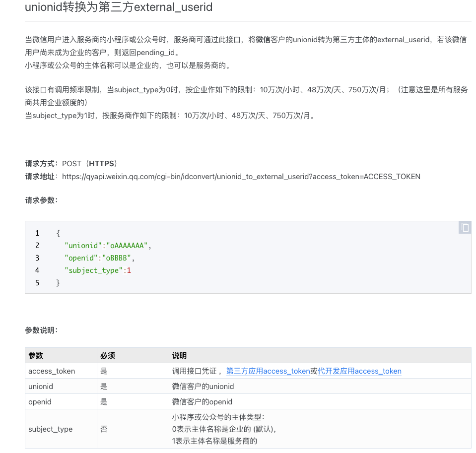Click the 参数 column header
The image size is (476, 453).
[35, 355]
